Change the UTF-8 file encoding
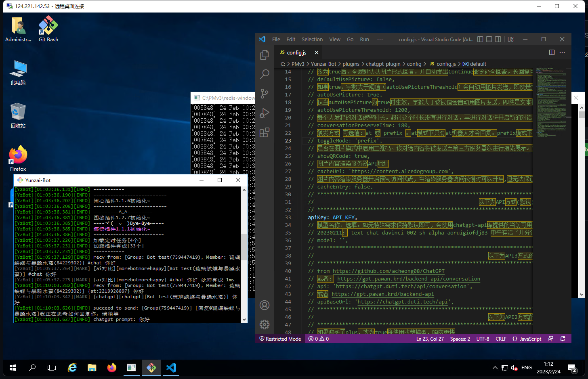This screenshot has width=588, height=379. click(483, 339)
